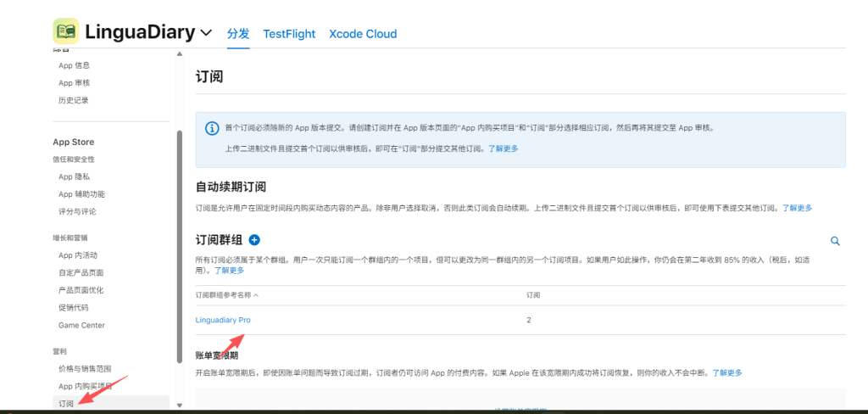The height and width of the screenshot is (414, 868).
Task: Select 订阅 in the sidebar
Action: tap(66, 404)
